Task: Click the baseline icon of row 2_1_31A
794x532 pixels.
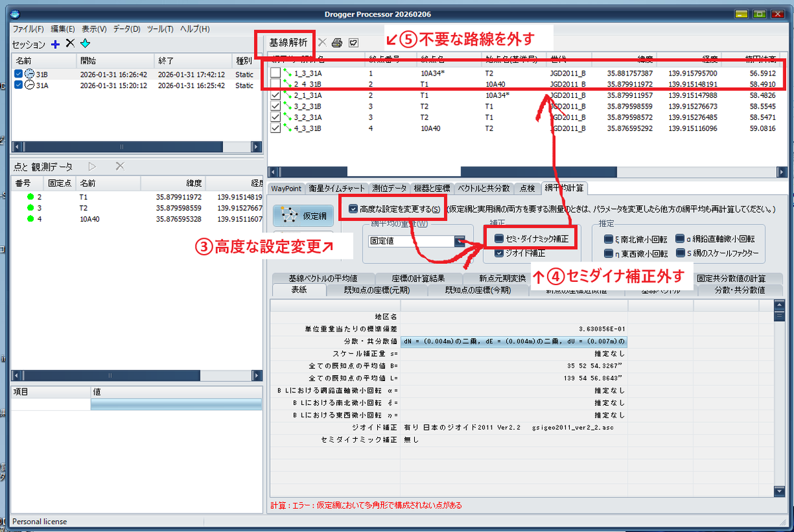Action: pyautogui.click(x=288, y=95)
